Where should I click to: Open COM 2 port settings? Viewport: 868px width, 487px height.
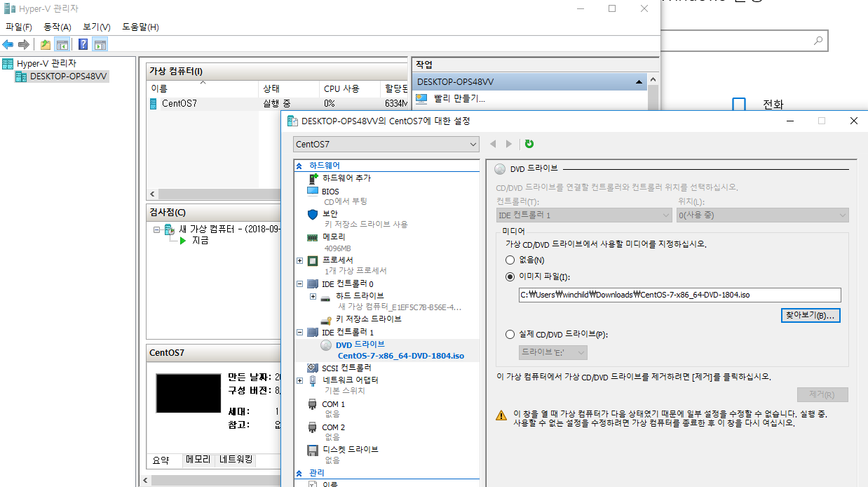point(333,427)
